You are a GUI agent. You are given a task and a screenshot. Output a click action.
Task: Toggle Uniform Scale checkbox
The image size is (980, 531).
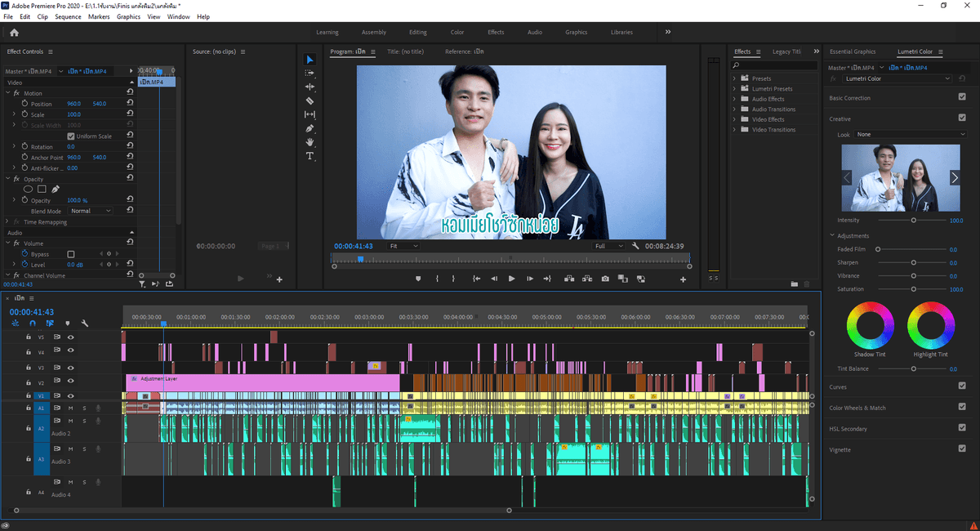tap(71, 136)
